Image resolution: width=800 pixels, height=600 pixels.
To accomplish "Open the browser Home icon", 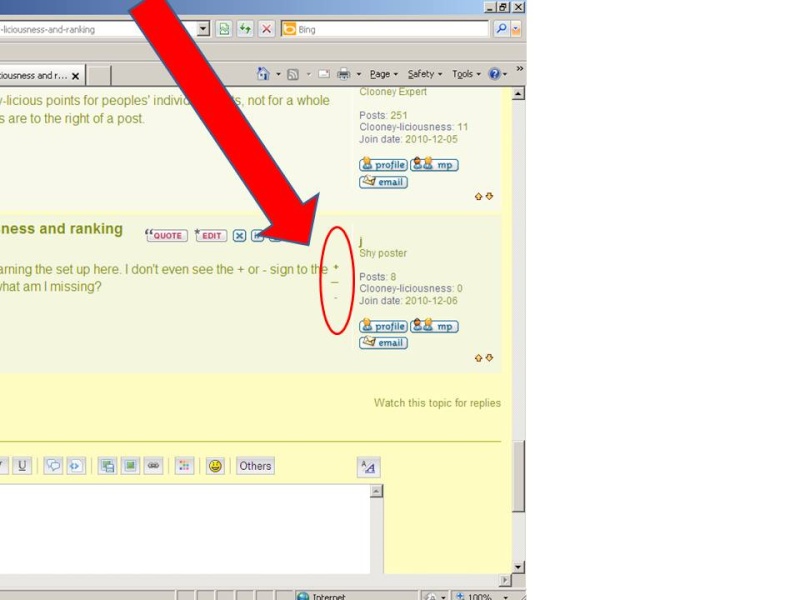I will (x=263, y=74).
